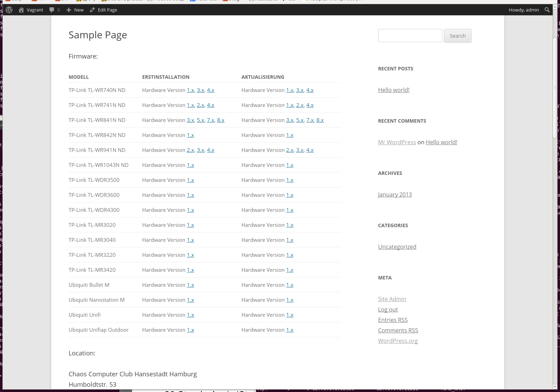Open Ubiquiti Bullet M Aktualisierung 1.x link

click(x=290, y=285)
